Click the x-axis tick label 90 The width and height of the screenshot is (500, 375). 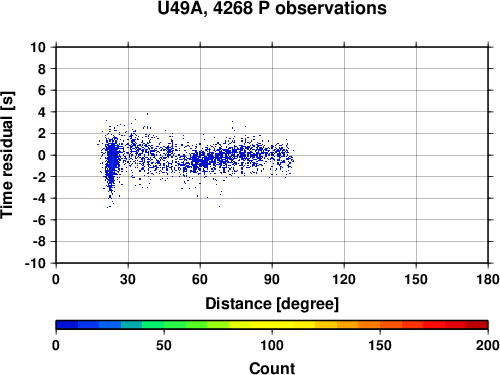272,279
